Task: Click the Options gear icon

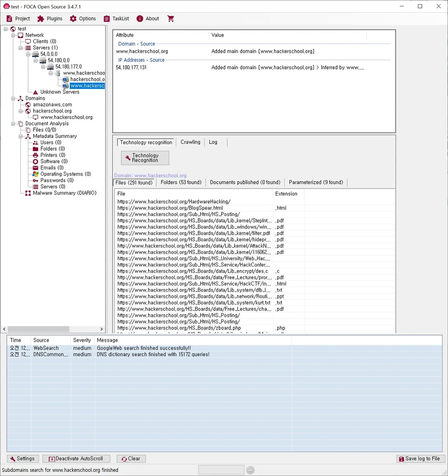Action: [x=73, y=19]
